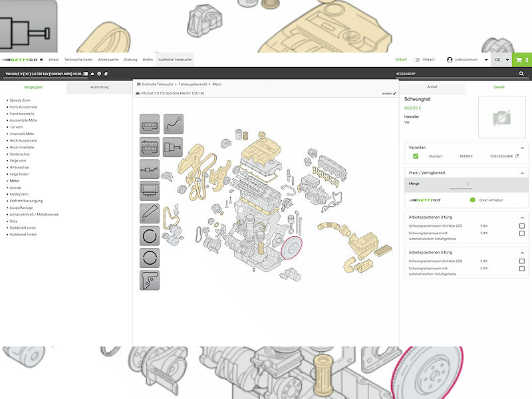Select the two-gap ring parts icon
The width and height of the screenshot is (532, 399).
coord(149,258)
